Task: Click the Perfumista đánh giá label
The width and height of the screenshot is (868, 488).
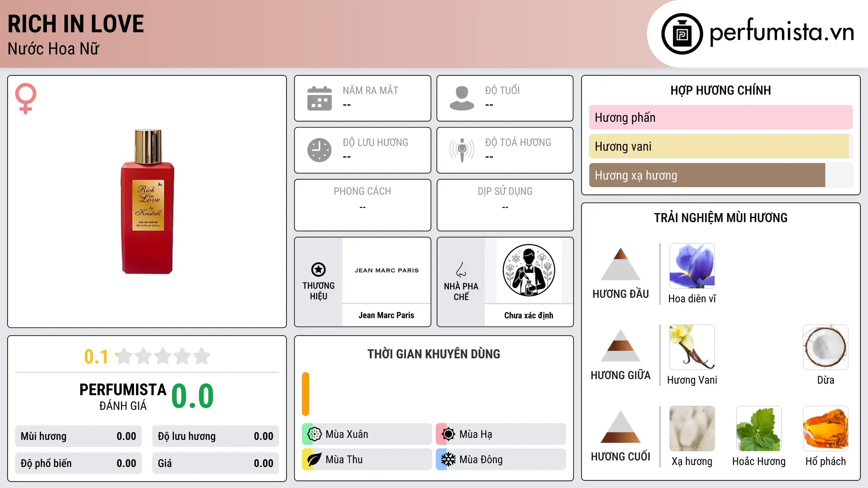Action: (123, 396)
